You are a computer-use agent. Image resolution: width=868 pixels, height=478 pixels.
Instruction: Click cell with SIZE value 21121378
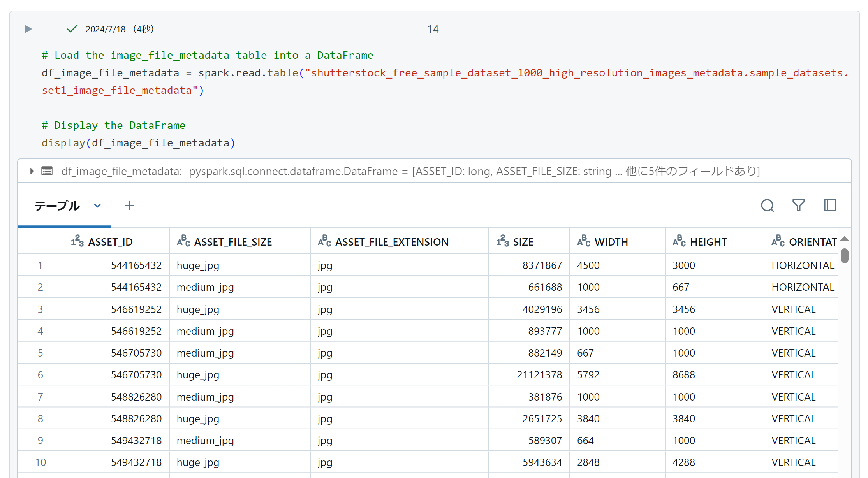[x=539, y=375]
